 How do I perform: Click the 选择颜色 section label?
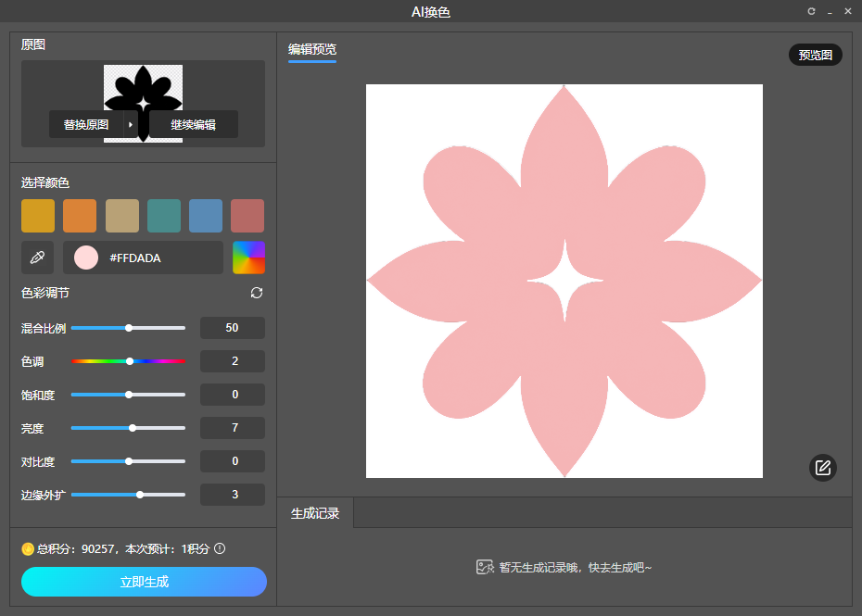[x=45, y=183]
